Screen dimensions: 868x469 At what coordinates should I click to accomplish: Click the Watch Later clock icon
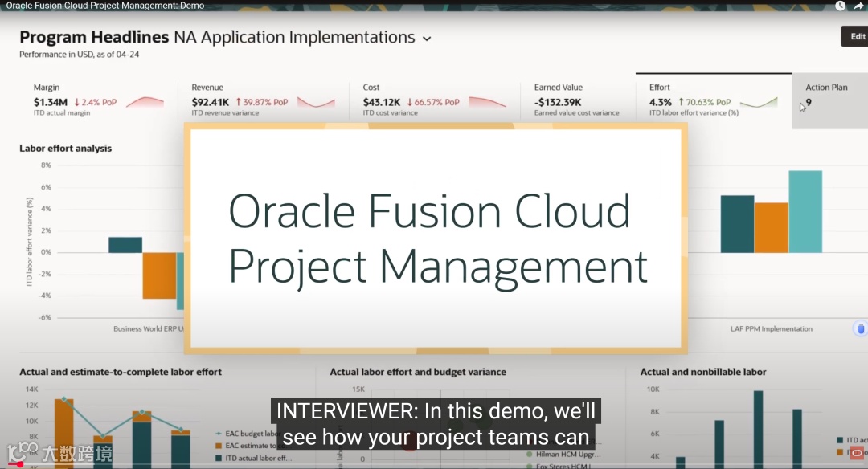[x=840, y=6]
